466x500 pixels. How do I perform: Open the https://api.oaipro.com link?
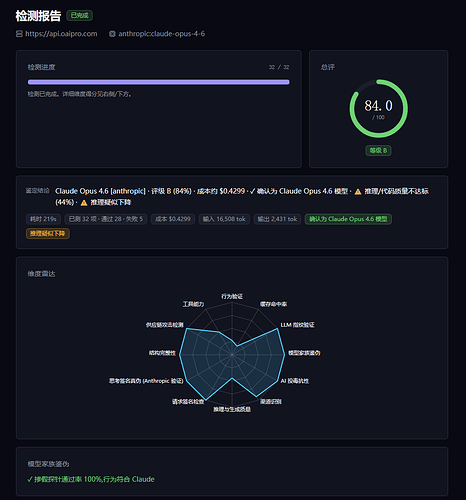tap(61, 34)
